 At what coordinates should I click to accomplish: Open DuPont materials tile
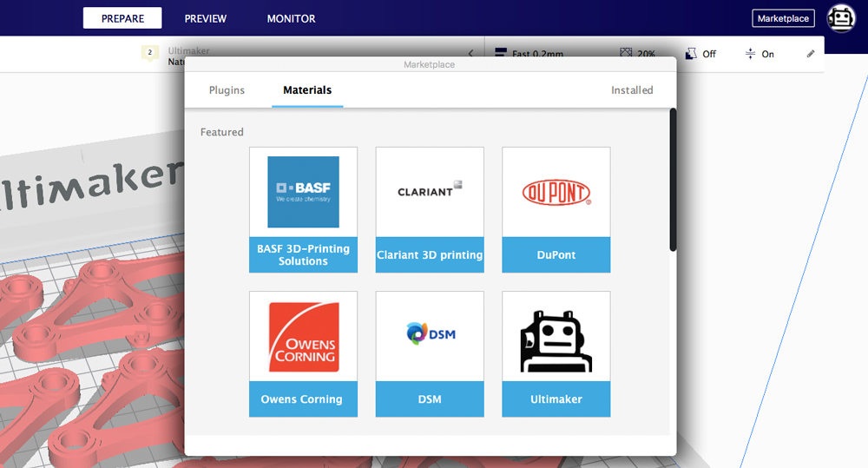point(556,209)
